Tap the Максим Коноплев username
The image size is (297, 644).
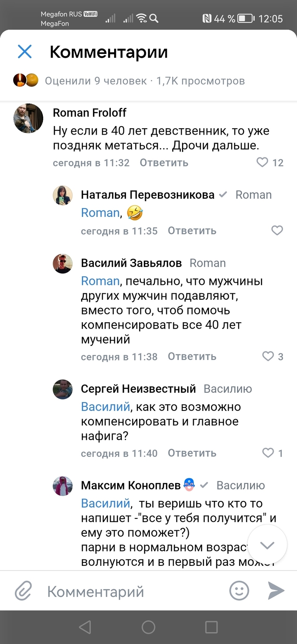(131, 485)
